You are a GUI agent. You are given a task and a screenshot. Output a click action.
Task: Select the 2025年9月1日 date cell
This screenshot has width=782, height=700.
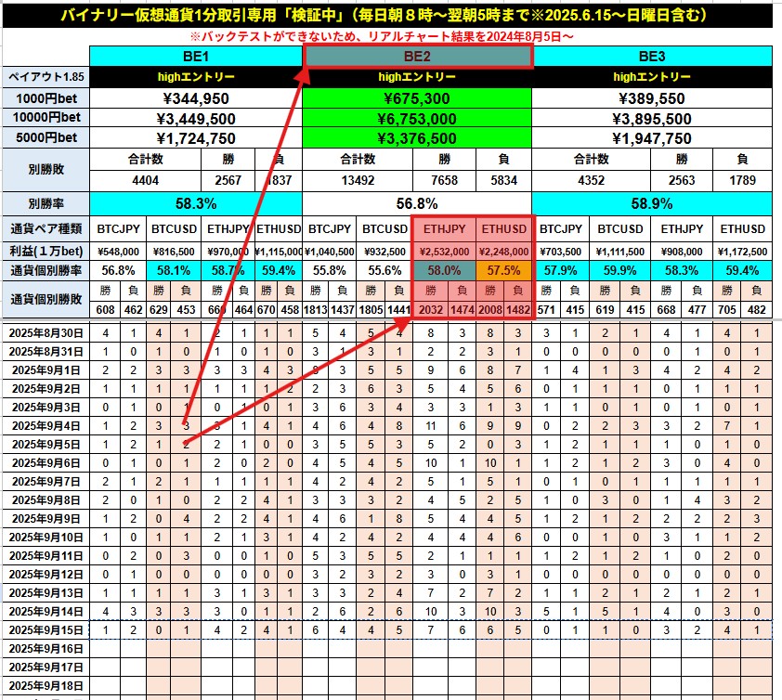46,369
